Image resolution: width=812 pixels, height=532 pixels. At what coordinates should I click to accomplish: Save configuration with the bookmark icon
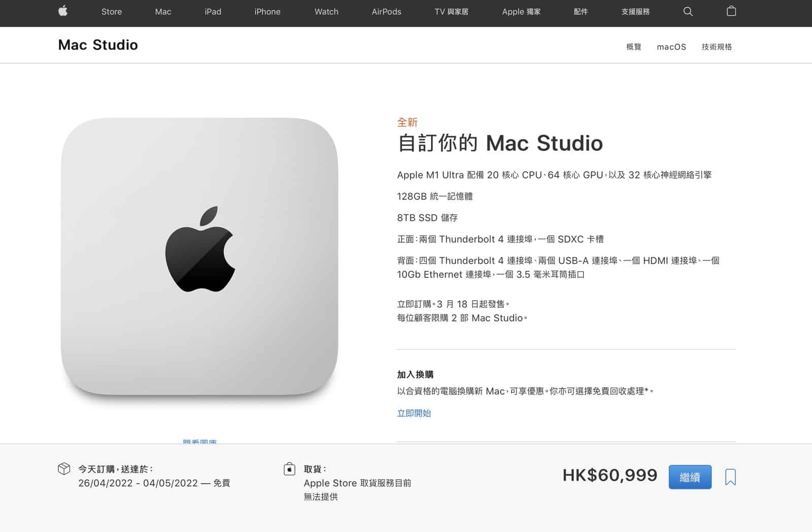[730, 477]
